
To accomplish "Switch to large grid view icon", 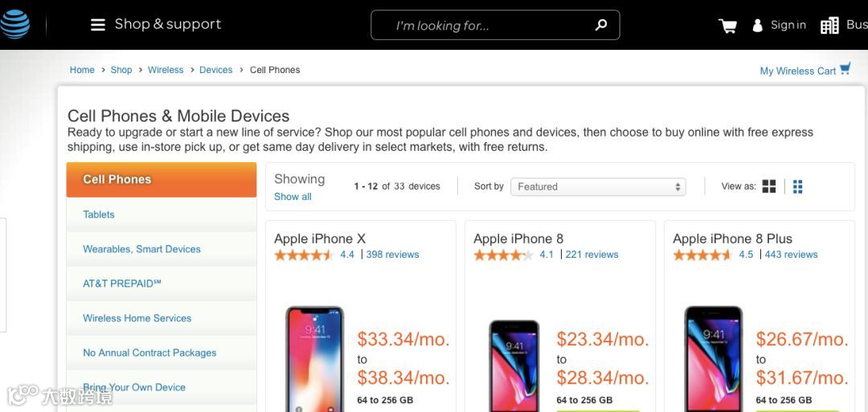I will (x=769, y=186).
